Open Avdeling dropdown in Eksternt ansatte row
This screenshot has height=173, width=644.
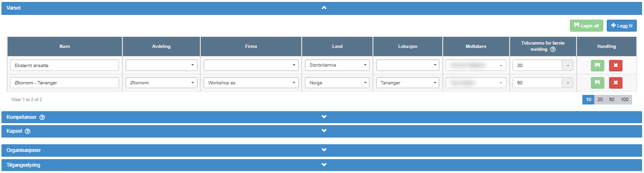pyautogui.click(x=162, y=65)
